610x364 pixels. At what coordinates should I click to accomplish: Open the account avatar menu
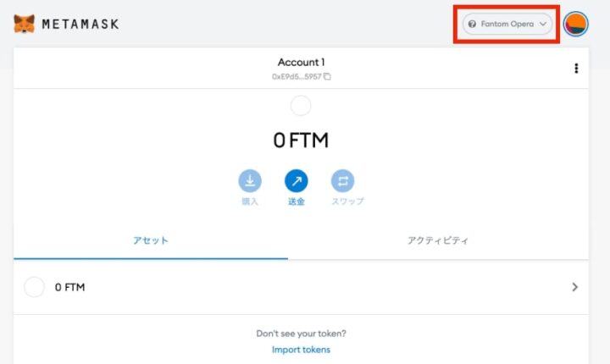(576, 25)
